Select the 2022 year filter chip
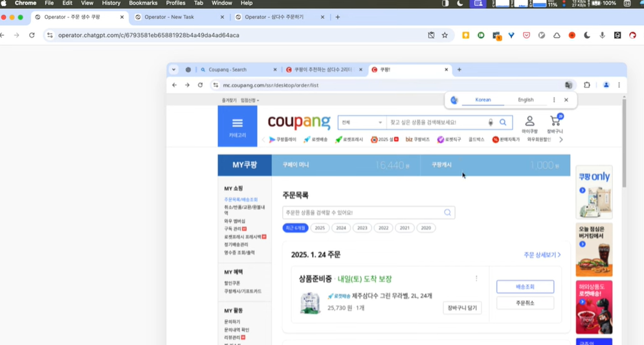Screen dimensions: 644x345 coord(383,228)
